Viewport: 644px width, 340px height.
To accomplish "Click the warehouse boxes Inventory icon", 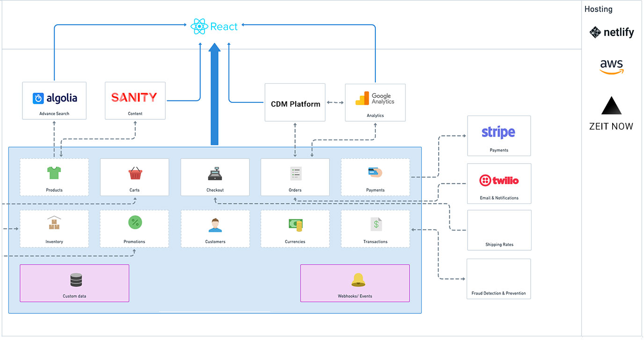I will pyautogui.click(x=54, y=223).
